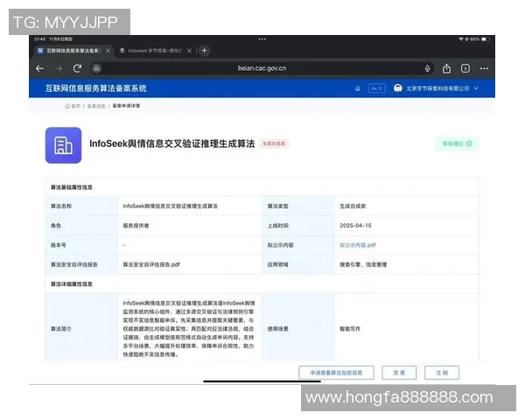The image size is (525, 420).
Task: Go to 备案信息 in the breadcrumb
Action: [x=96, y=106]
